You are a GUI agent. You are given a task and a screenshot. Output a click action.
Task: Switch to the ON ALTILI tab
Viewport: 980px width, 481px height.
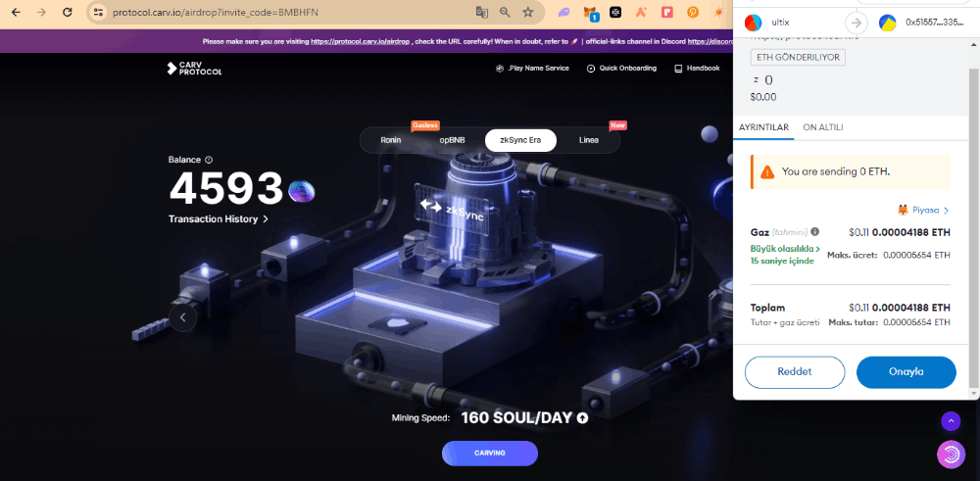823,127
